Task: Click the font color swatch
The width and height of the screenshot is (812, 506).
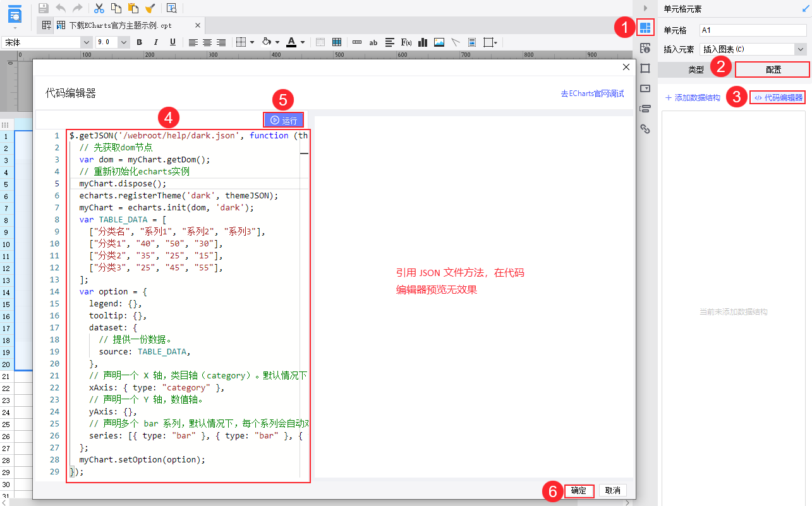Action: click(291, 42)
